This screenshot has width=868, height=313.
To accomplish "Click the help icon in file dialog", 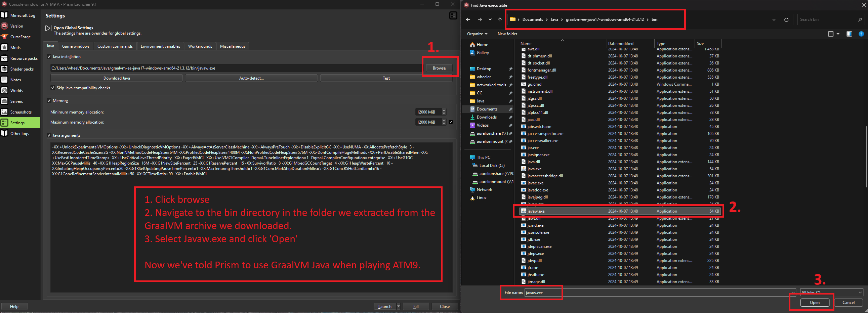I will [x=861, y=34].
